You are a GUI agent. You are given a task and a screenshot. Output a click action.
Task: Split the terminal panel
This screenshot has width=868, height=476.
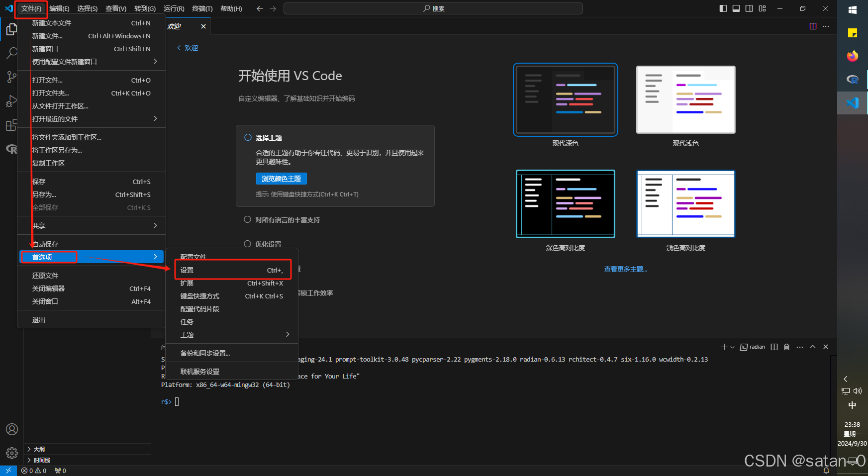coord(774,347)
